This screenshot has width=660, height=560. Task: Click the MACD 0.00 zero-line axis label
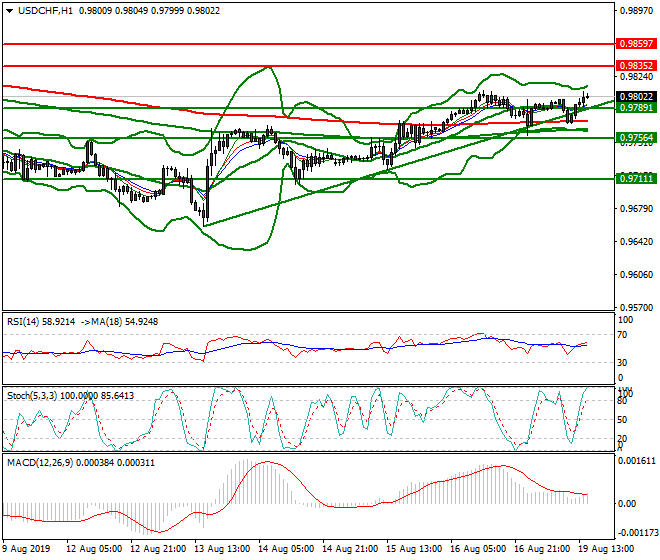[627, 504]
